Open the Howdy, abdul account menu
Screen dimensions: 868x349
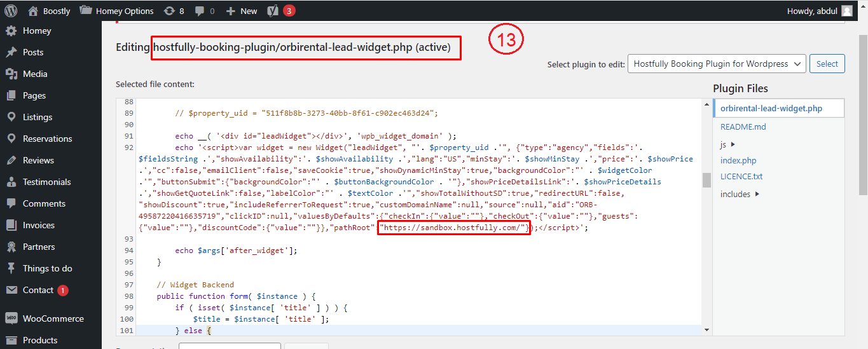[x=820, y=11]
